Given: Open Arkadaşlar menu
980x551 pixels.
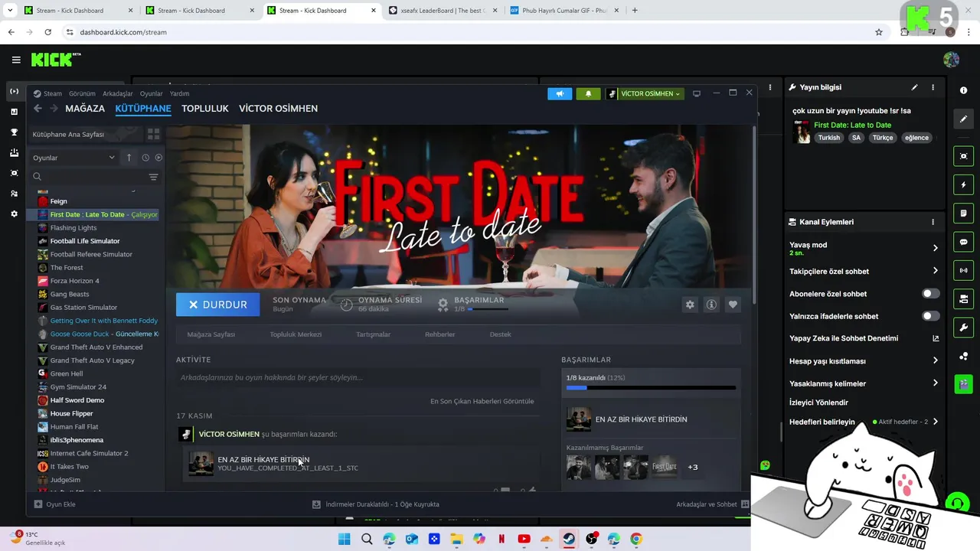Looking at the screenshot, I should click(x=118, y=93).
